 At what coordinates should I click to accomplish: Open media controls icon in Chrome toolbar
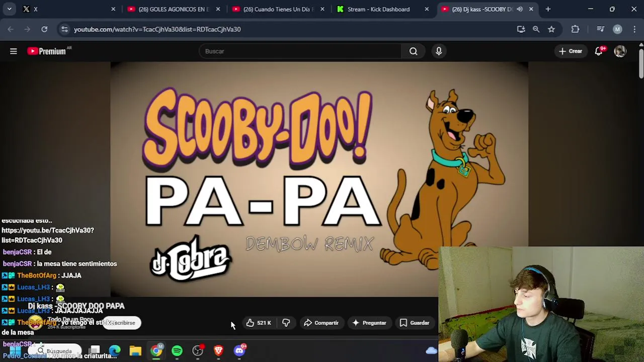point(600,29)
